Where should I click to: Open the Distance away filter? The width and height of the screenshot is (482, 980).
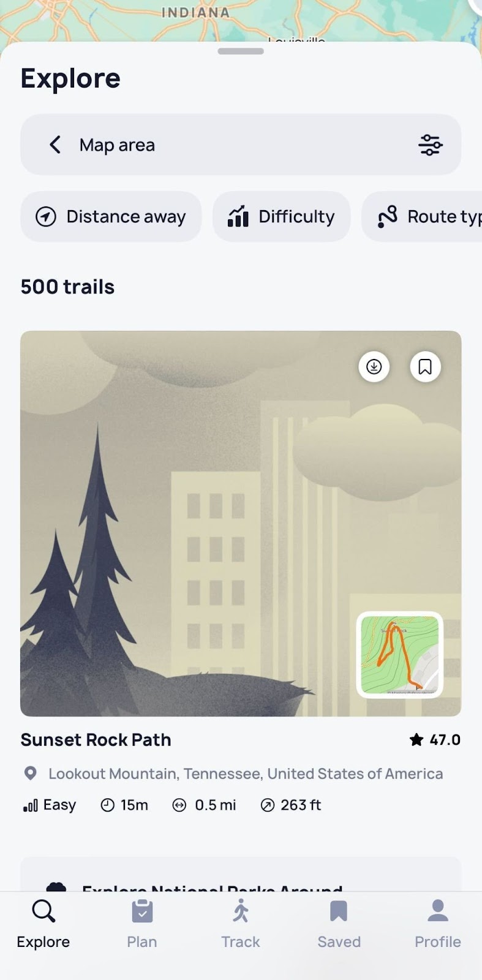click(111, 217)
